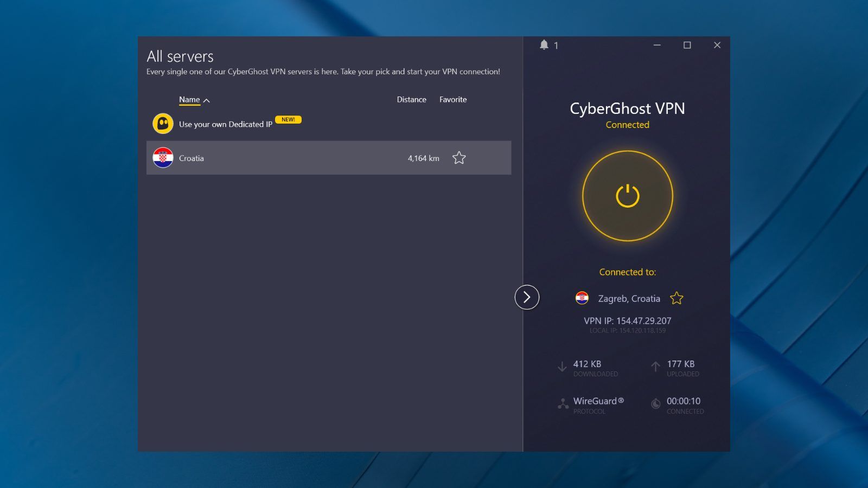Click the Croatia flag icon in list

[x=163, y=158]
